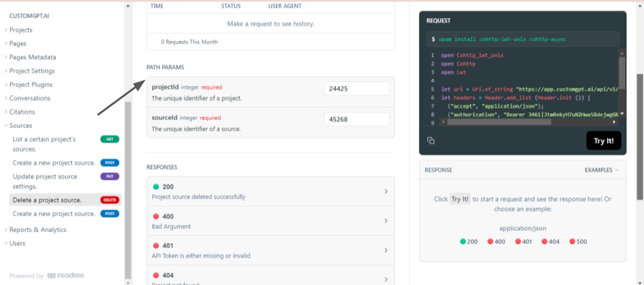
Task: Edit the projectId input field
Action: coord(356,89)
